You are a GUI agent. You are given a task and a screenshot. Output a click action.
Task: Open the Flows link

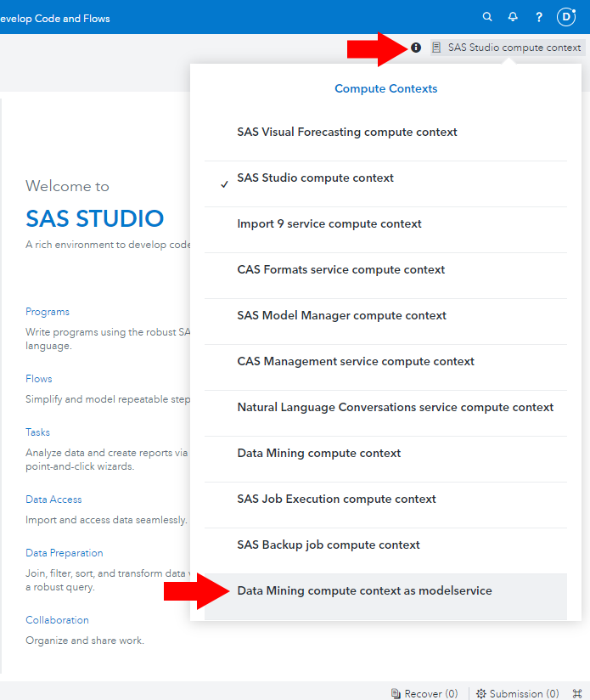(x=39, y=379)
